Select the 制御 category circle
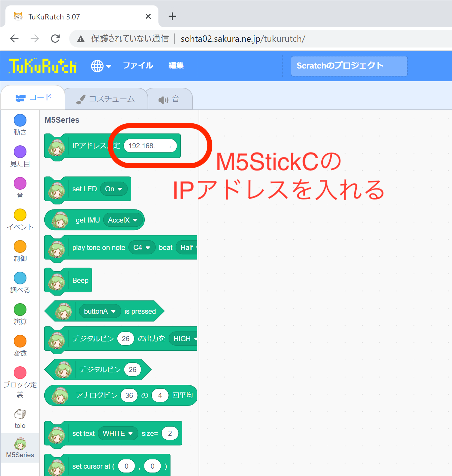The height and width of the screenshot is (476, 452). (x=20, y=246)
